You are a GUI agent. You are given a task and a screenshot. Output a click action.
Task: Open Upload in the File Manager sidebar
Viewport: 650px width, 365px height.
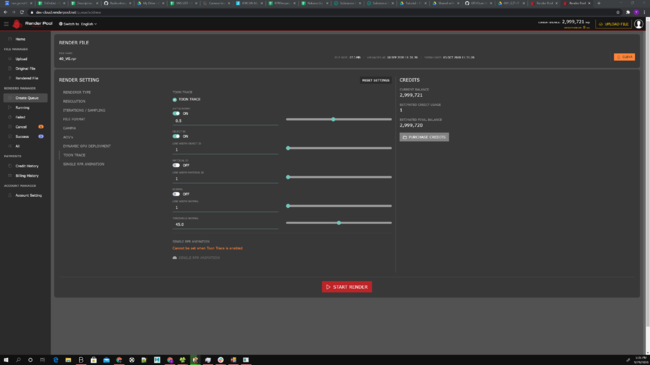click(x=21, y=59)
